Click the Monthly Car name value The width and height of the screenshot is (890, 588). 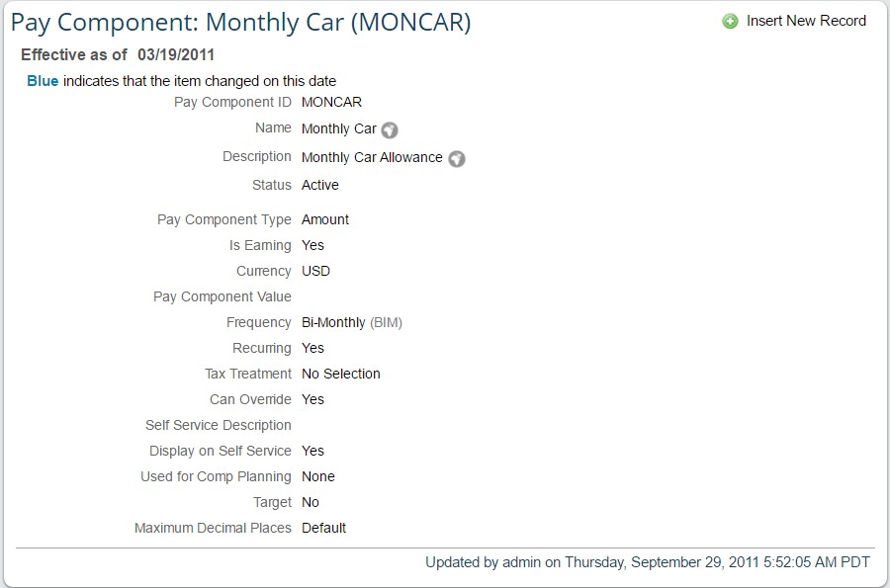[x=339, y=129]
